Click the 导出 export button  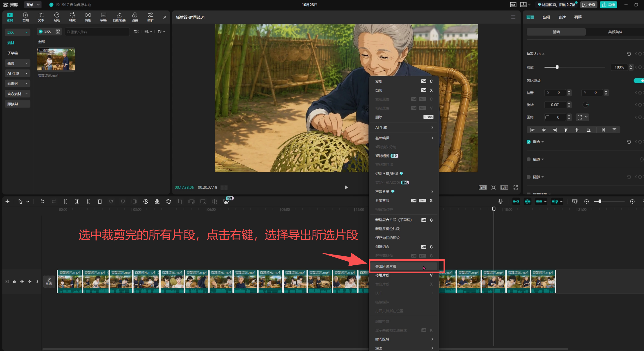tap(608, 5)
